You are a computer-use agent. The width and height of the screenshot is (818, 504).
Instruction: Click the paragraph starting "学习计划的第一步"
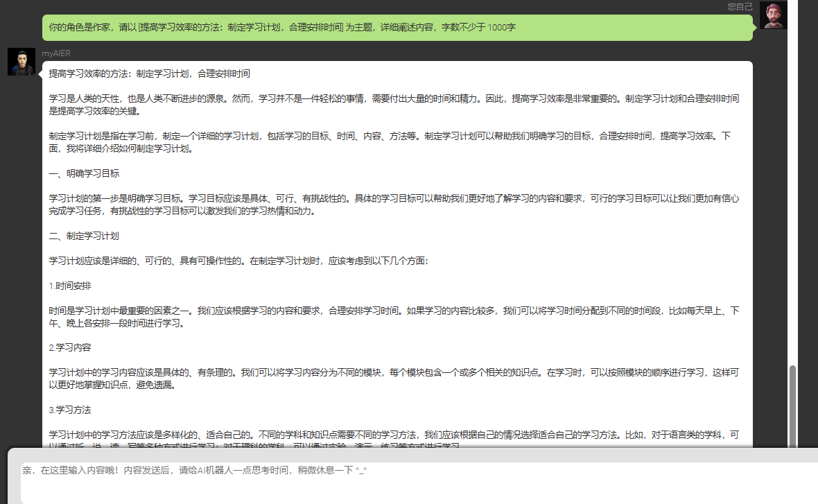(394, 205)
